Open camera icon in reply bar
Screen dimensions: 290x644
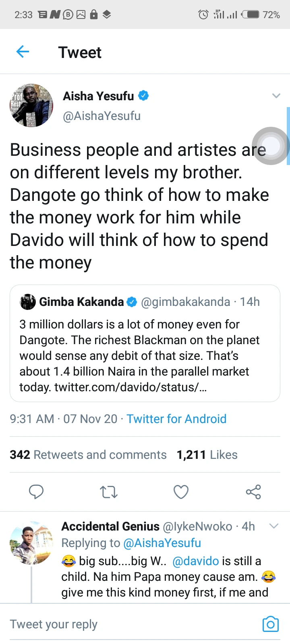pyautogui.click(x=270, y=624)
